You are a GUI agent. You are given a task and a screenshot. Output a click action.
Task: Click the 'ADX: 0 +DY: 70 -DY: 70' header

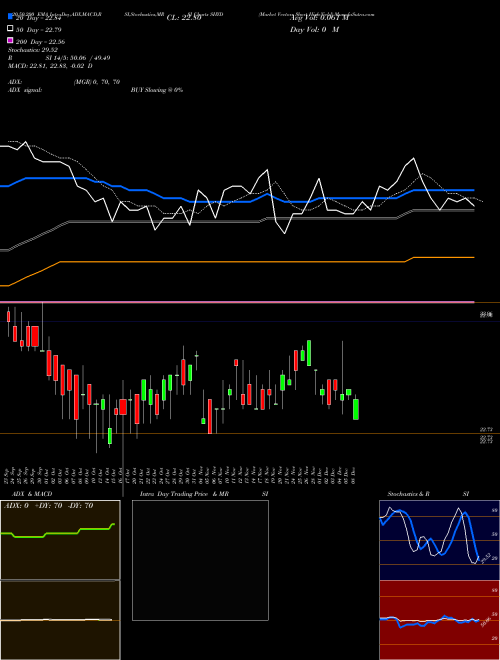click(x=48, y=506)
